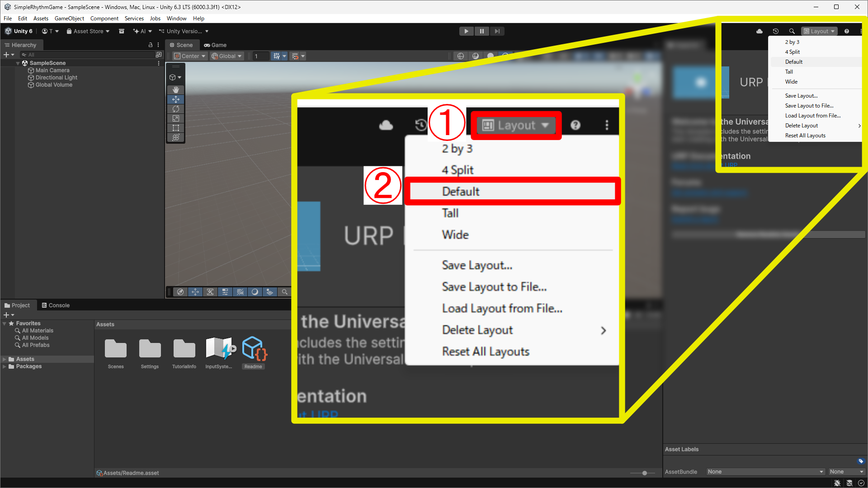This screenshot has height=488, width=868.
Task: Select the Hand view tool
Action: 176,90
